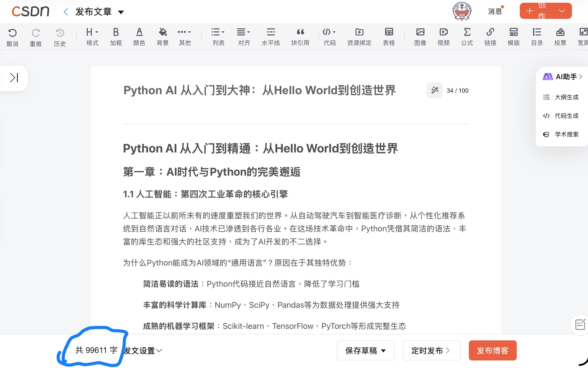This screenshot has width=588, height=368.
Task: Collapse the side panel with the arrow toggle
Action: coord(14,78)
